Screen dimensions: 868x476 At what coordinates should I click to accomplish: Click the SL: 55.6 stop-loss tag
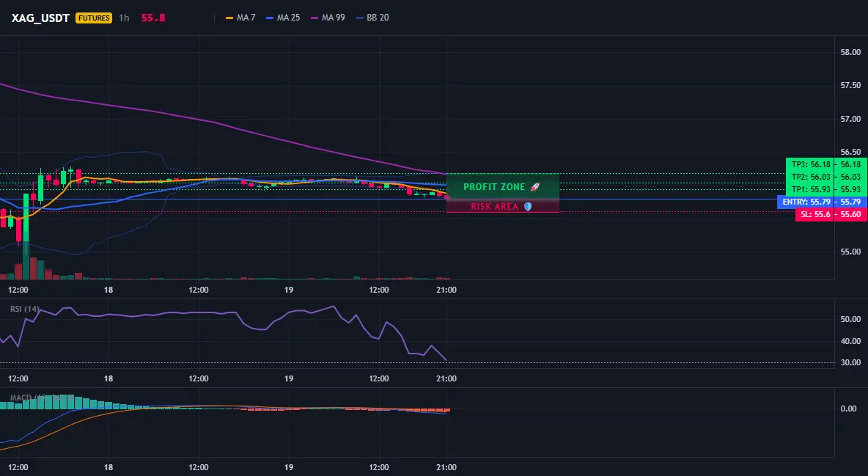(815, 214)
